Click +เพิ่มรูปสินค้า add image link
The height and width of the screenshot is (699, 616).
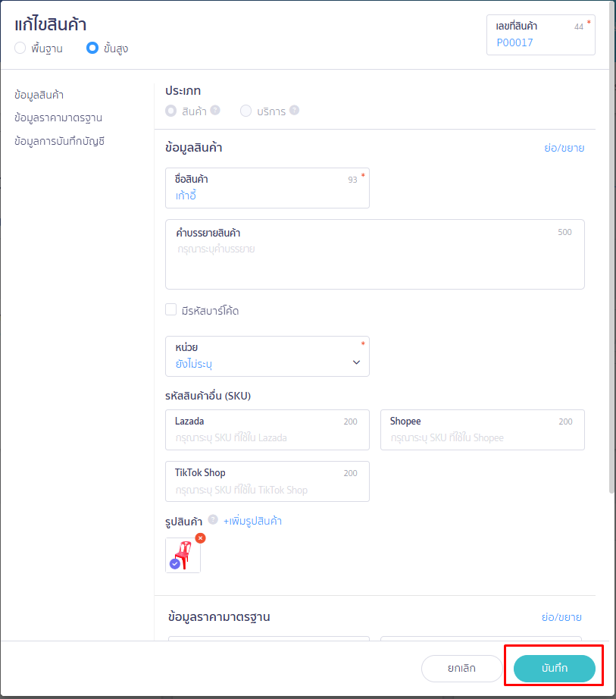[x=252, y=521]
